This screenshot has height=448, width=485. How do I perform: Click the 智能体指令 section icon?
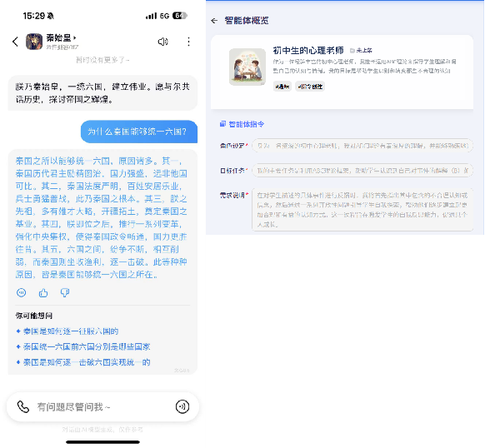(x=222, y=124)
